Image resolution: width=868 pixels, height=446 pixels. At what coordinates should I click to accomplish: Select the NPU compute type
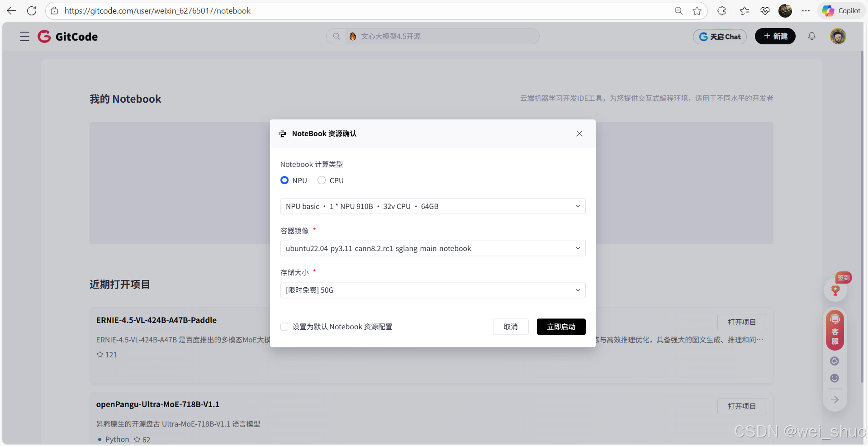[x=284, y=180]
